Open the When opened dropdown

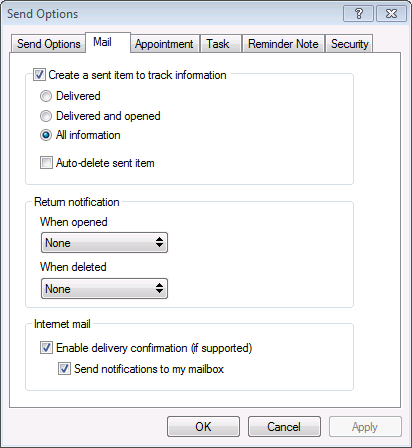click(x=104, y=243)
